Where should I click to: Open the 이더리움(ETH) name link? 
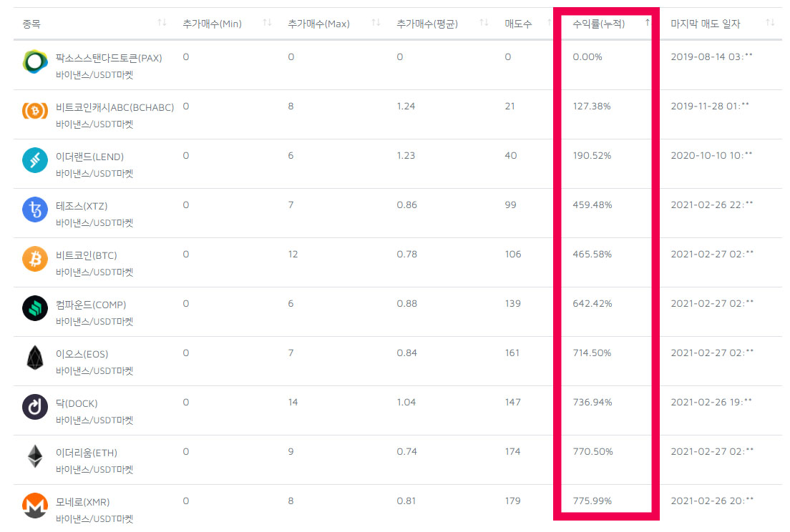coord(86,453)
